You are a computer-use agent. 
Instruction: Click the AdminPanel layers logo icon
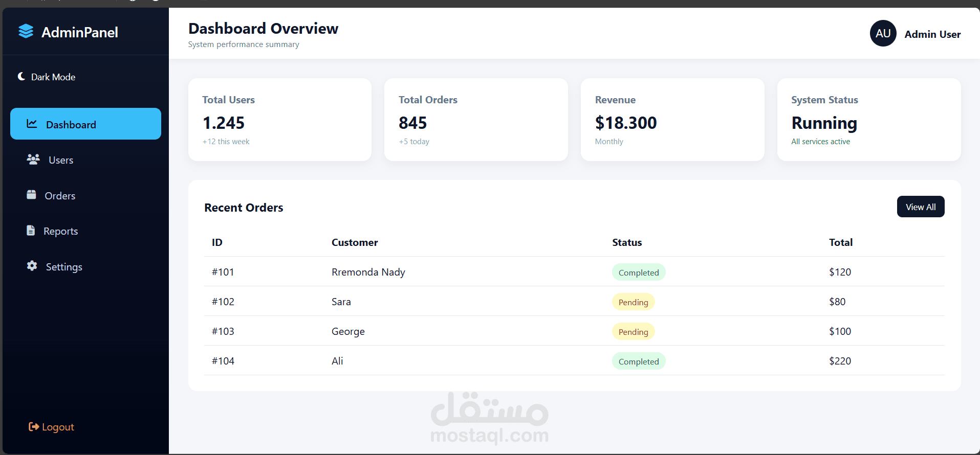point(26,32)
